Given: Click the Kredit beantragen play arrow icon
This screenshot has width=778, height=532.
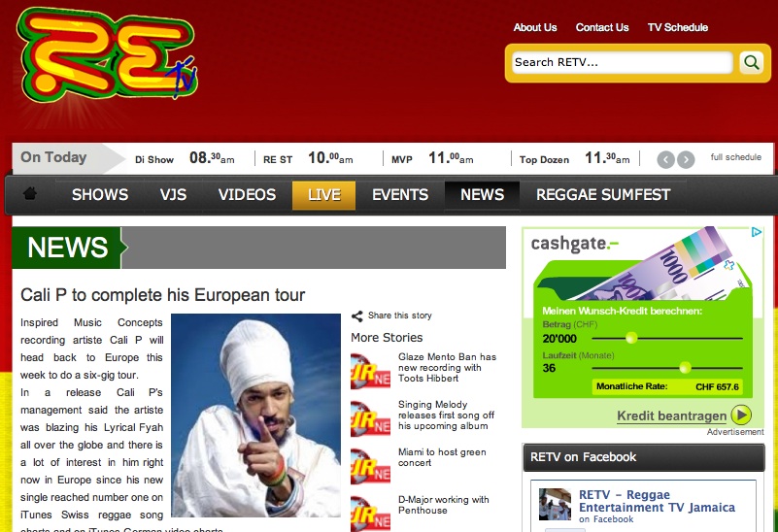Looking at the screenshot, I should 741,415.
